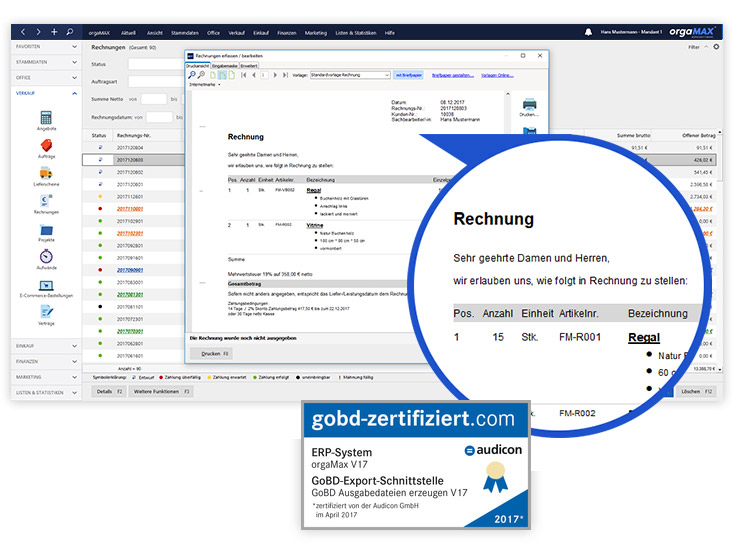
Task: Click the Rechnungsdatum 'von' field
Action: click(159, 117)
